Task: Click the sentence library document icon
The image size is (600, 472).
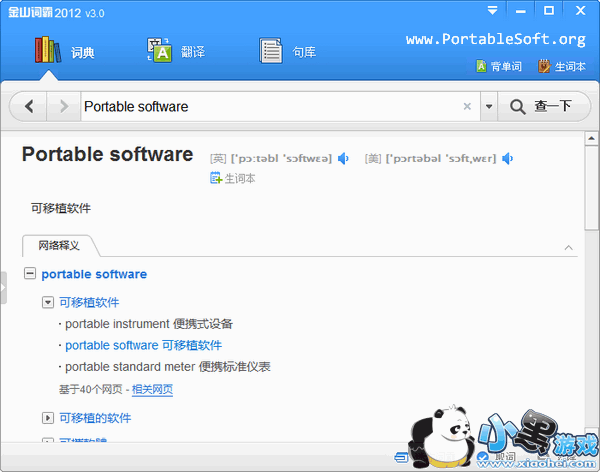Action: coord(271,51)
